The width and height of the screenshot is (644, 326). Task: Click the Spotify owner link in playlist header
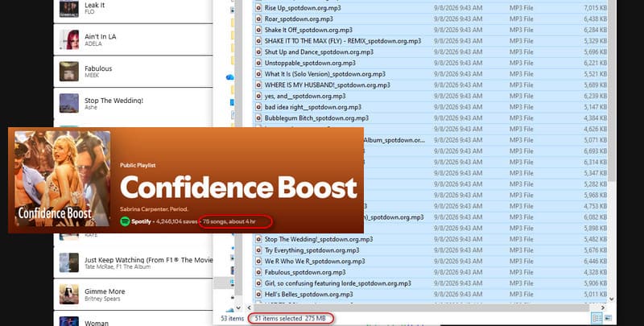(x=141, y=221)
